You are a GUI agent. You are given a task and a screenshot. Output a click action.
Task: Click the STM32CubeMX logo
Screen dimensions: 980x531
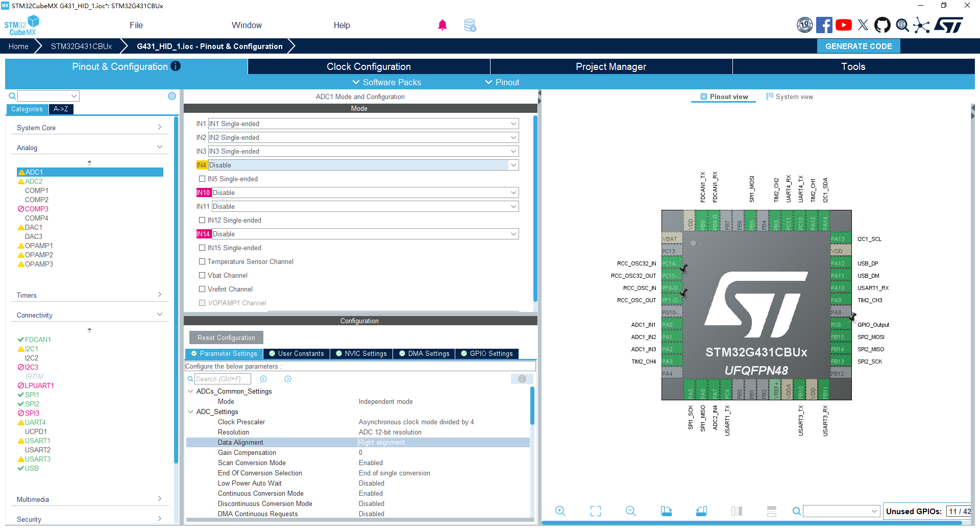21,26
